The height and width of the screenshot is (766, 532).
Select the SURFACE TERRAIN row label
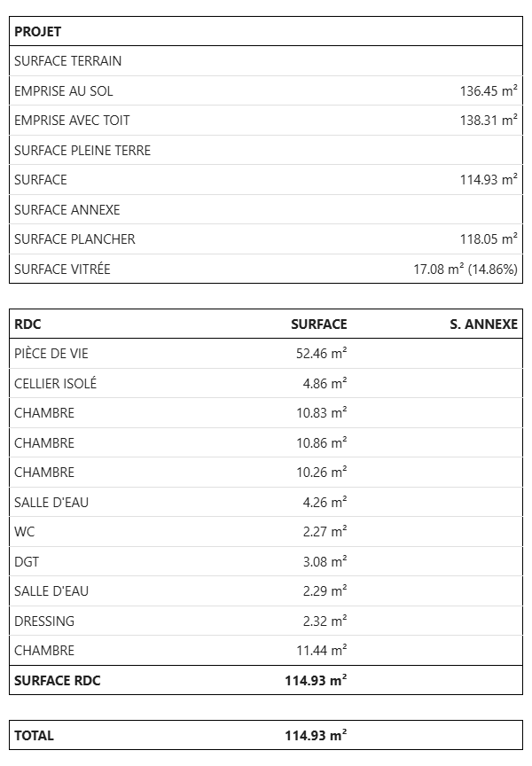tap(68, 61)
